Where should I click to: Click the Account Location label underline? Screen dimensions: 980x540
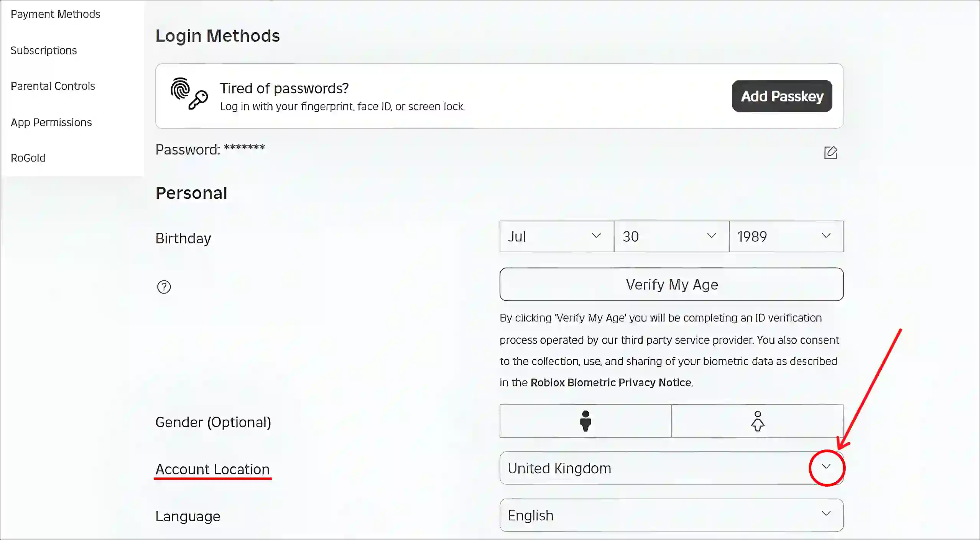coord(213,479)
